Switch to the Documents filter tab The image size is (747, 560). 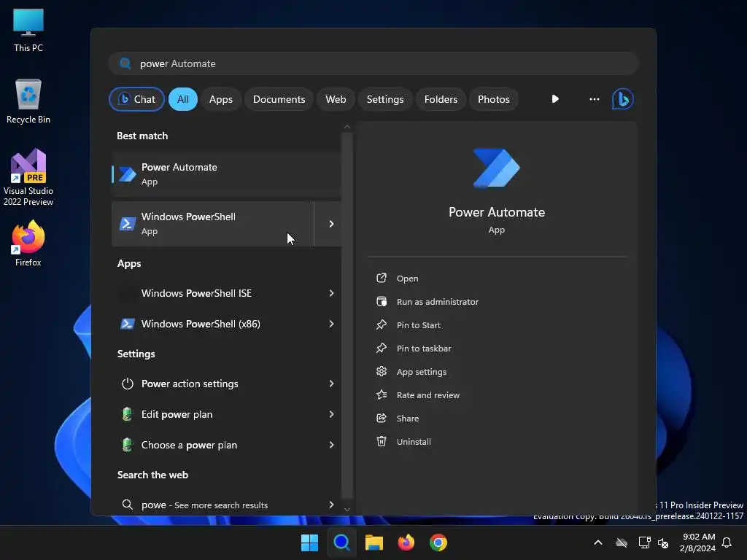[x=279, y=99]
